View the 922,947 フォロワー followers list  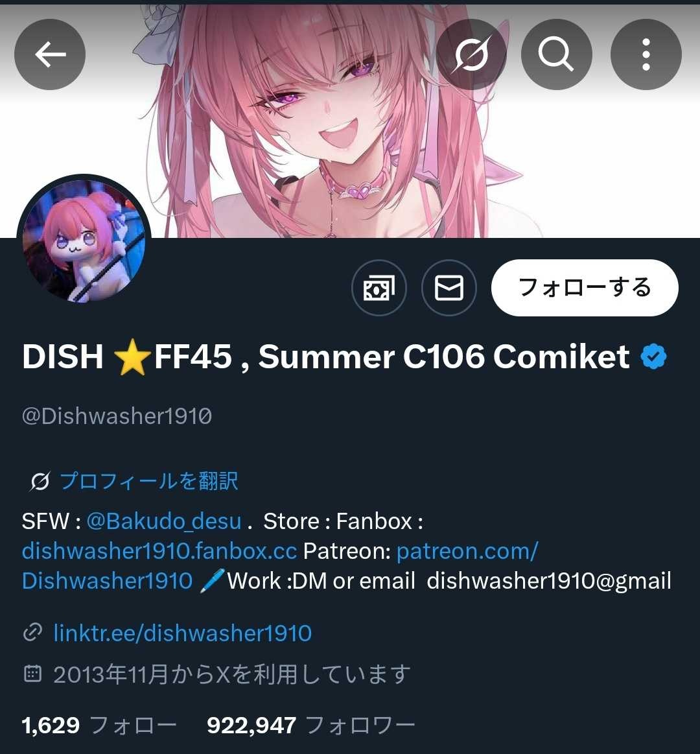(x=310, y=725)
